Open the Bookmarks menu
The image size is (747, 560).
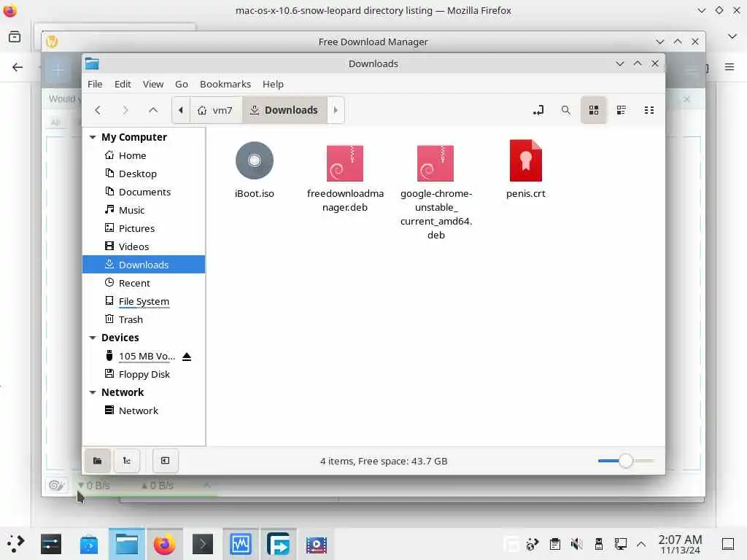tap(225, 85)
